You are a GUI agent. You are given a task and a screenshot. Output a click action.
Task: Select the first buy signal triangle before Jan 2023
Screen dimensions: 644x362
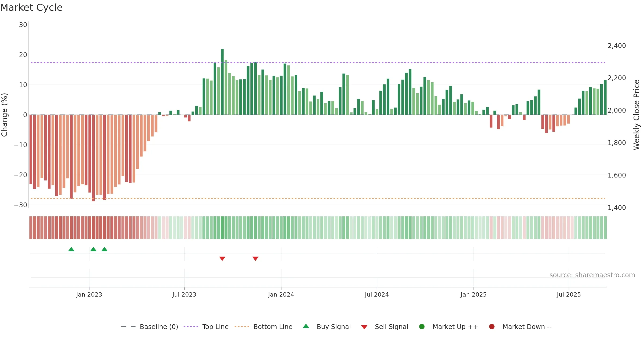(71, 249)
